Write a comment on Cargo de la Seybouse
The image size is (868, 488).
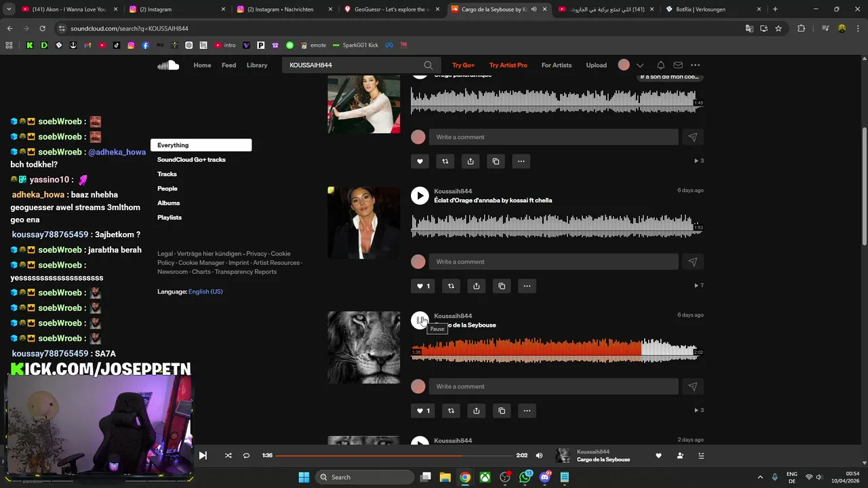point(553,386)
